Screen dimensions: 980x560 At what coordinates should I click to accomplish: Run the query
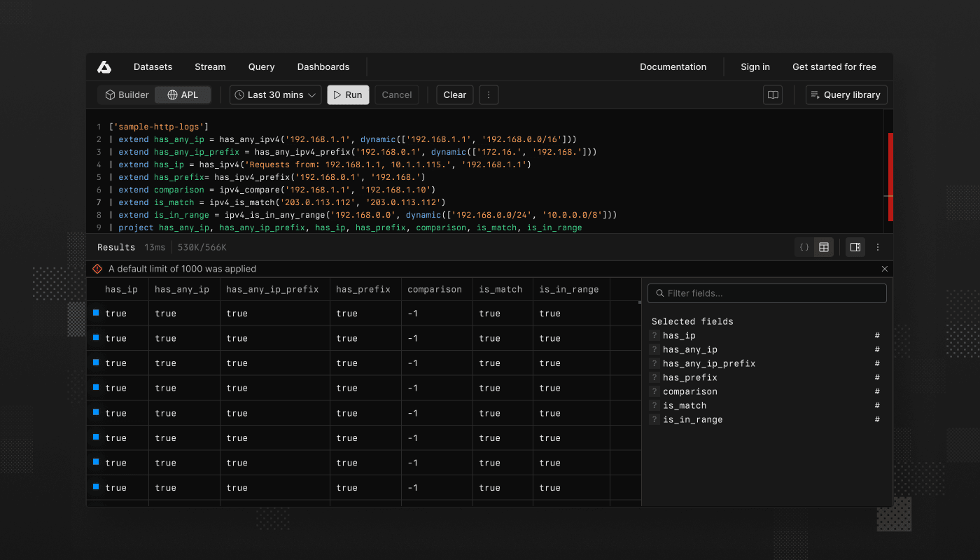point(348,94)
